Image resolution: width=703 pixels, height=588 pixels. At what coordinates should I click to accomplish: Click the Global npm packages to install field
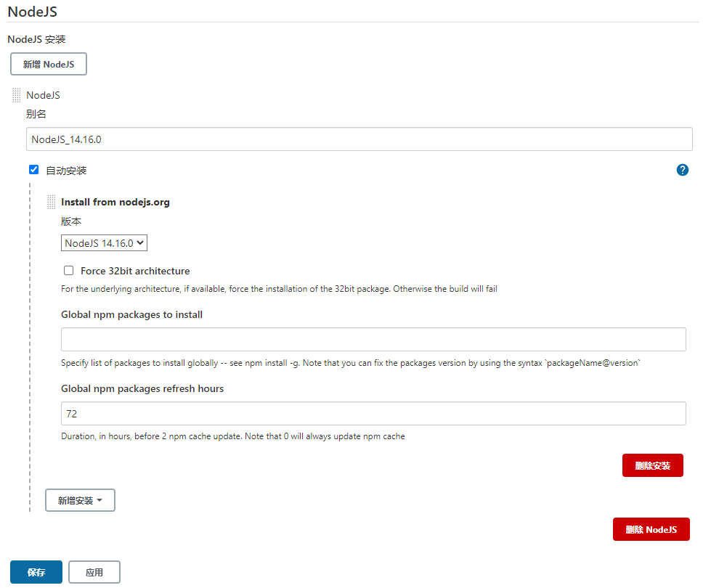(373, 339)
